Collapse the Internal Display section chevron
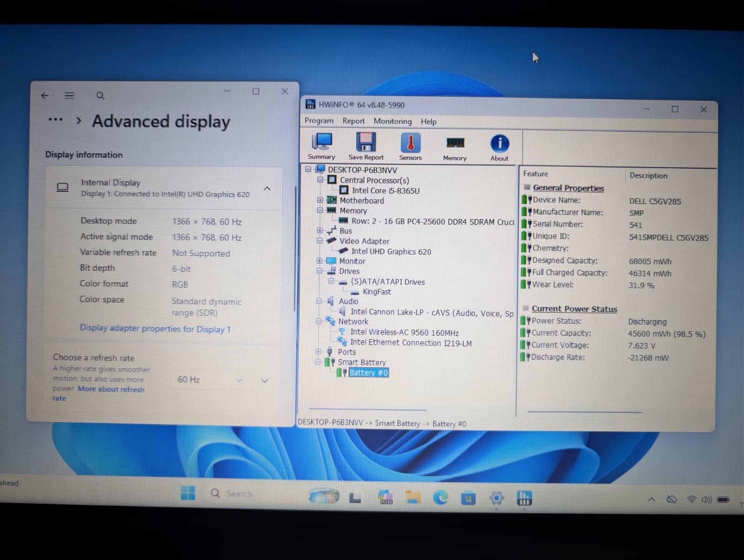Viewport: 744px width, 560px height. 267,188
